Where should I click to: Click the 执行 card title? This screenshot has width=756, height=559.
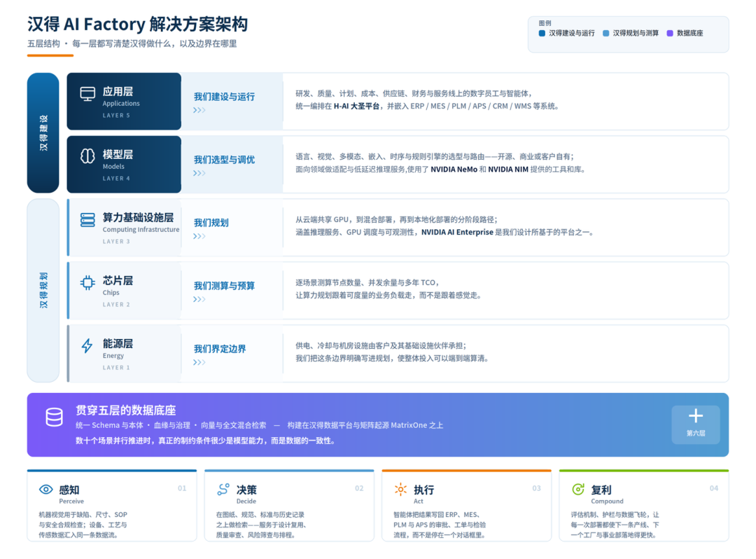pyautogui.click(x=423, y=490)
